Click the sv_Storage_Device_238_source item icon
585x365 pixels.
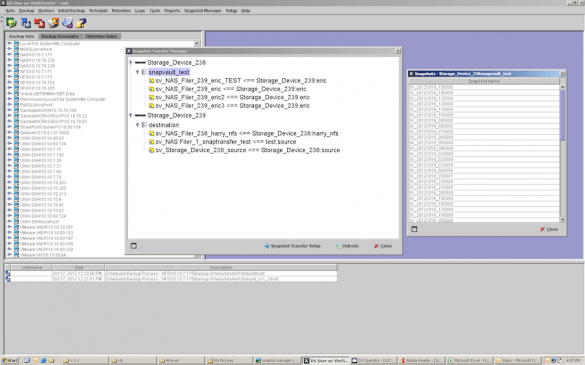151,150
